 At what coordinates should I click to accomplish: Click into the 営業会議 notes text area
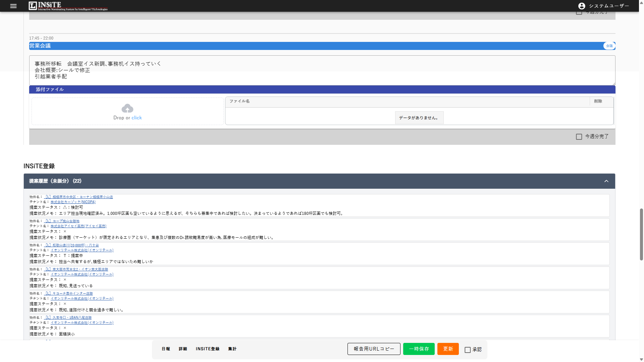tap(322, 70)
